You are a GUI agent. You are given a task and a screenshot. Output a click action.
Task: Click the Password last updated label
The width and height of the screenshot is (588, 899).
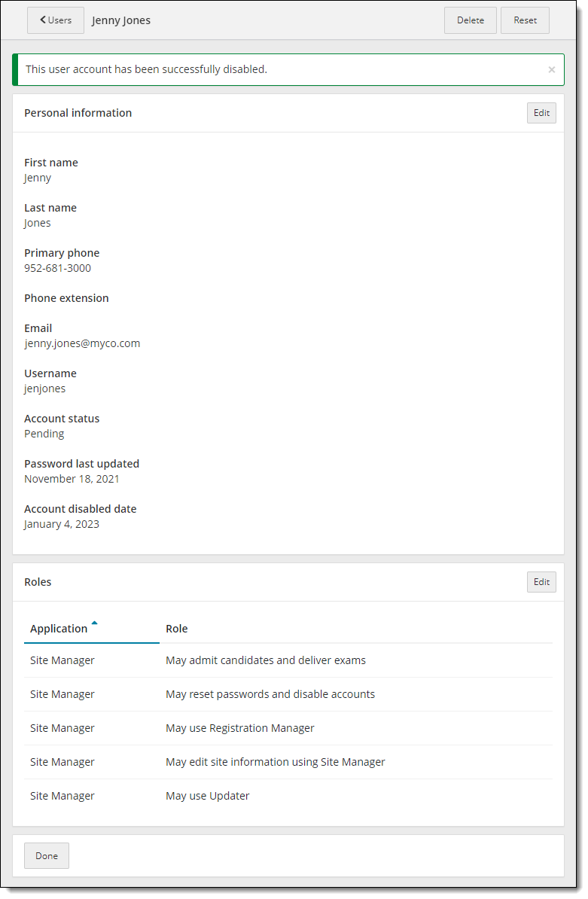click(x=81, y=464)
